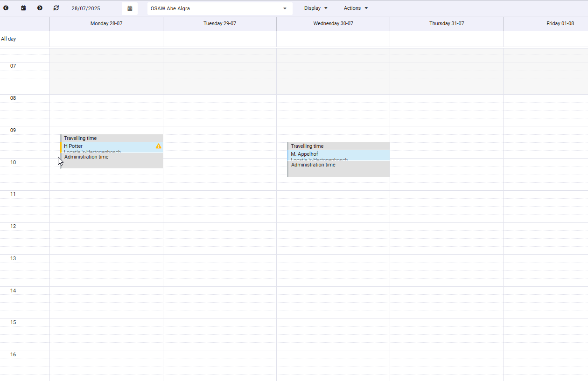Screen dimensions: 588x381
Task: Click the 16 hour label
Action: (x=13, y=355)
